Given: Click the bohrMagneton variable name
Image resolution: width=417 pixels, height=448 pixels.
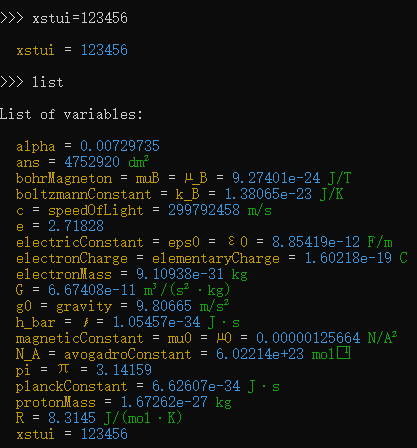Looking at the screenshot, I should [x=64, y=178].
